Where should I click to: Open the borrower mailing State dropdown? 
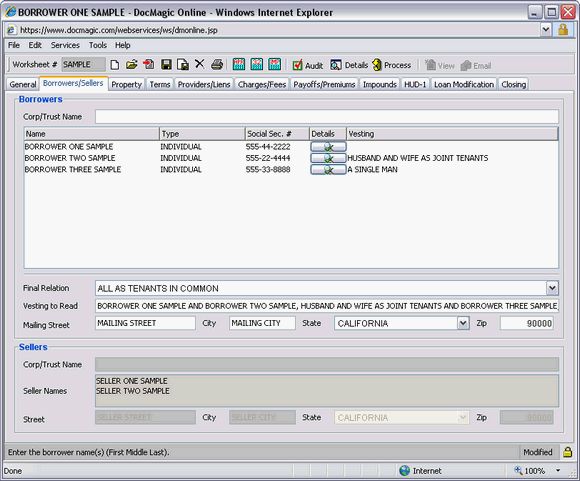[463, 323]
